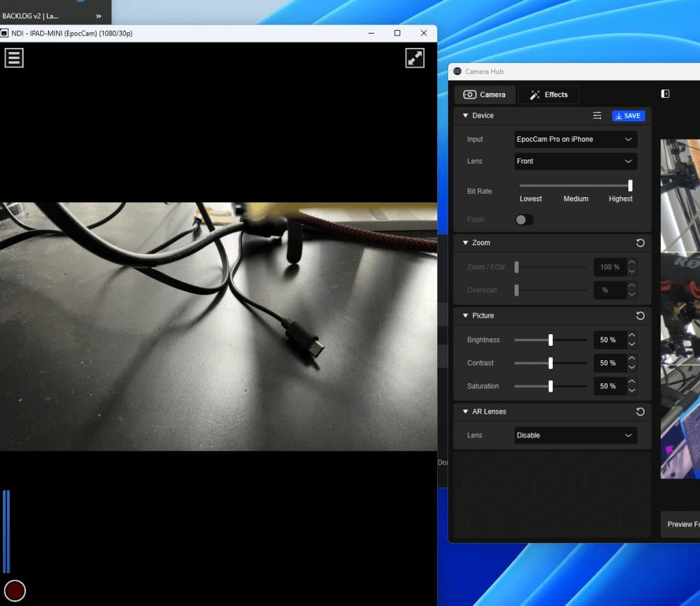The width and height of the screenshot is (700, 606).
Task: Click the SAVE button in Device section
Action: coord(628,116)
